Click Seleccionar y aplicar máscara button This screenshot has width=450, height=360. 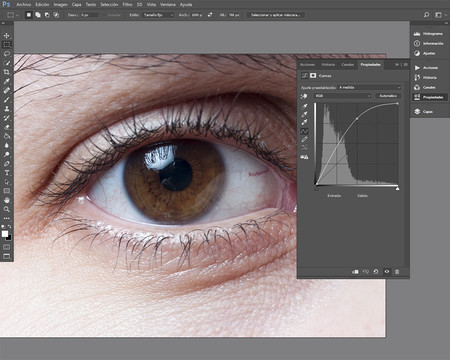pyautogui.click(x=275, y=15)
